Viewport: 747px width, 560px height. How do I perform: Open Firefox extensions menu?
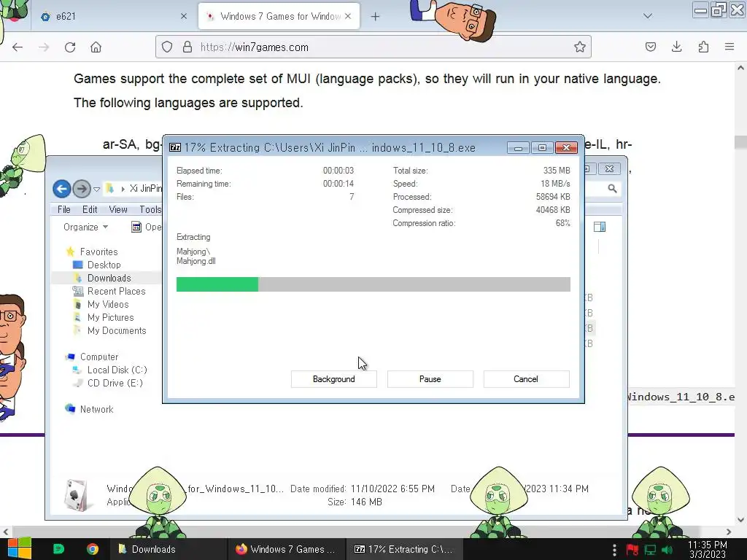pos(703,47)
